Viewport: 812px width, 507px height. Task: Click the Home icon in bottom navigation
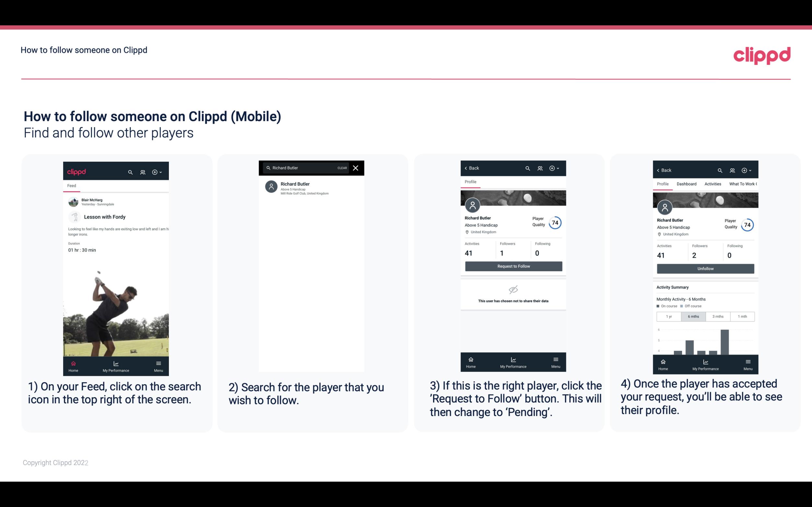tap(73, 363)
